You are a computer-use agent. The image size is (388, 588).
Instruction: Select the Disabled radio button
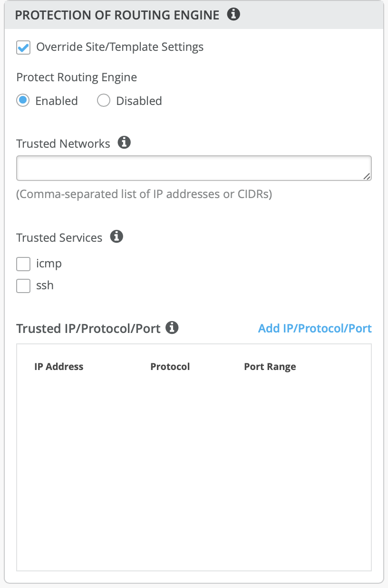[104, 101]
